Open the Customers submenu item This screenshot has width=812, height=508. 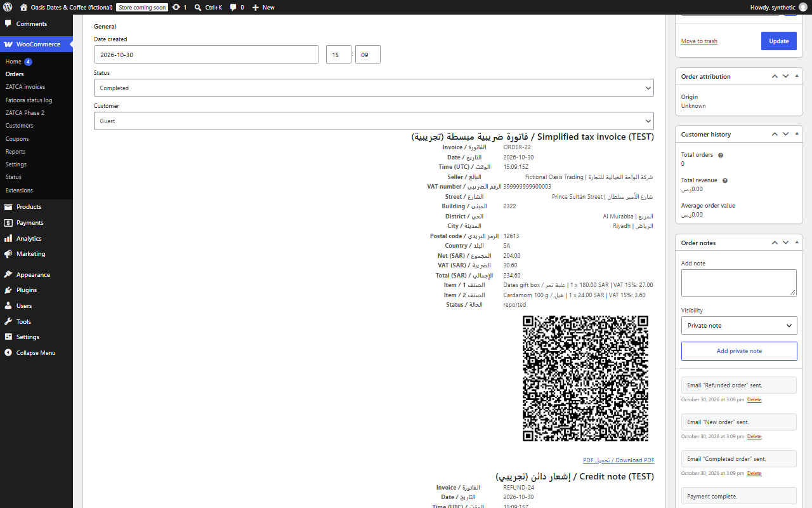(x=19, y=126)
